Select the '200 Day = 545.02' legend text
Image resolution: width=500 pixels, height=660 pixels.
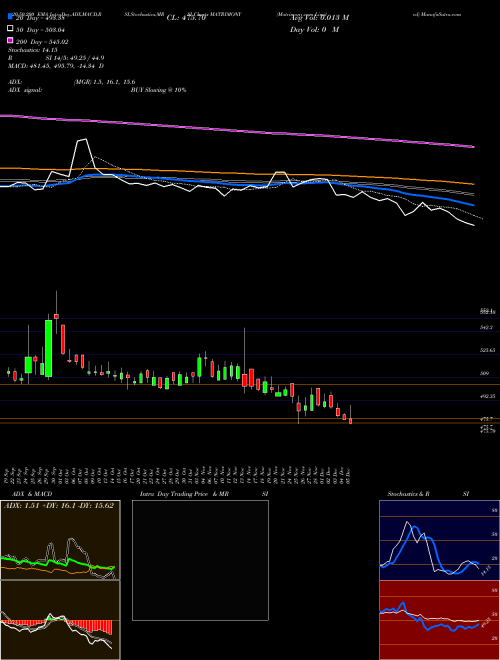(42, 42)
